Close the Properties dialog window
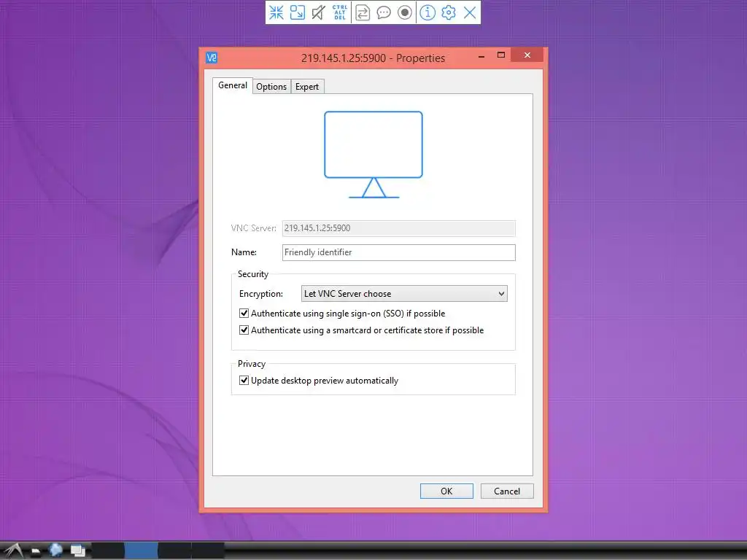 [527, 55]
